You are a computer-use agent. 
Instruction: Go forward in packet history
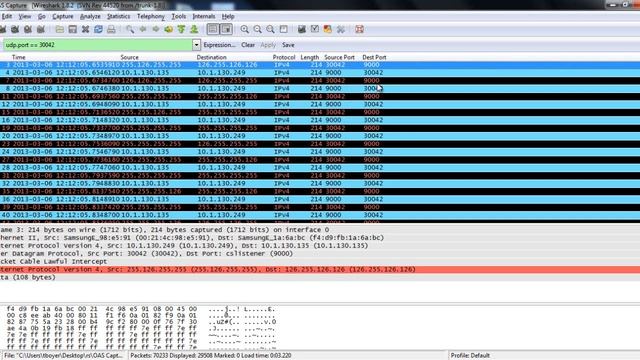[x=156, y=29]
